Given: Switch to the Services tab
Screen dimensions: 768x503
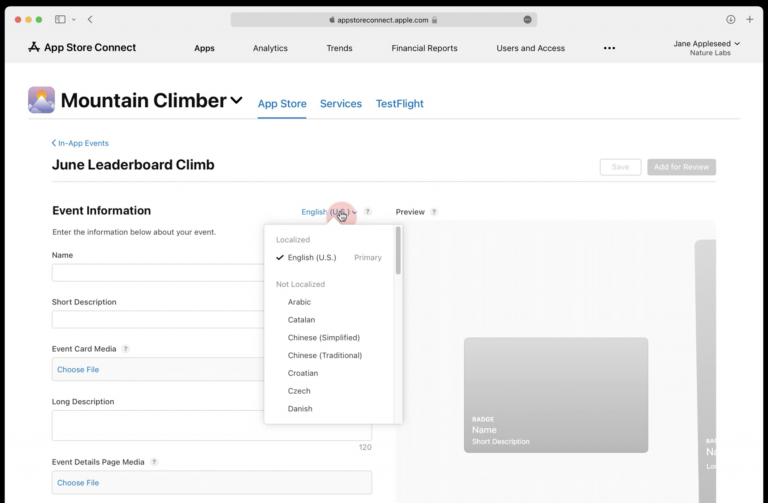Looking at the screenshot, I should click(x=341, y=104).
